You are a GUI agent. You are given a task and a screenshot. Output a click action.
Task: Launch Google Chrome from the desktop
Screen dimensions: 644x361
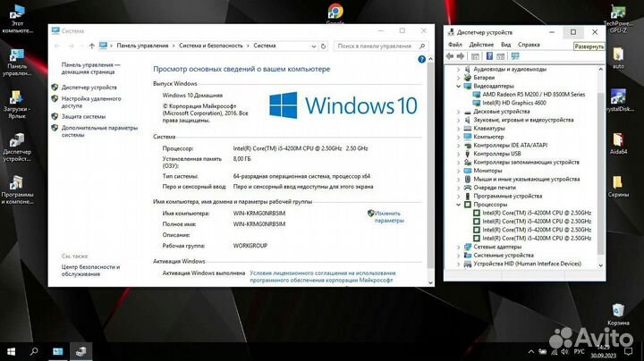point(335,13)
